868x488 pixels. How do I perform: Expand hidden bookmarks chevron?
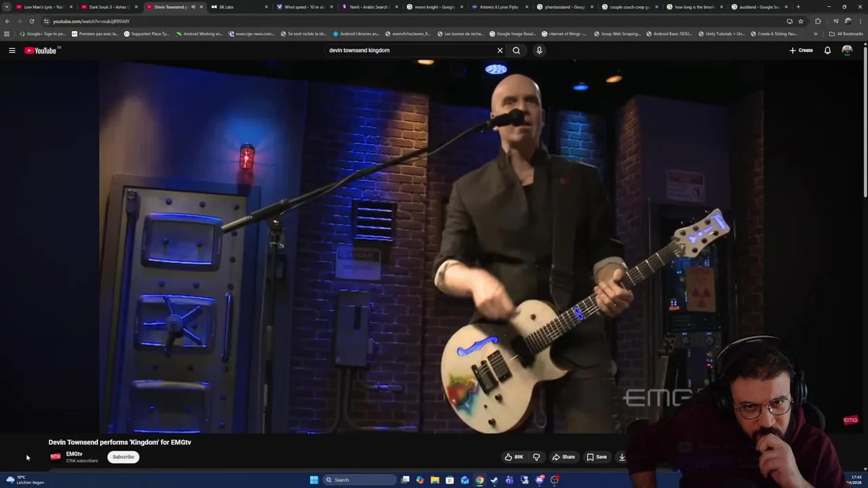[815, 33]
